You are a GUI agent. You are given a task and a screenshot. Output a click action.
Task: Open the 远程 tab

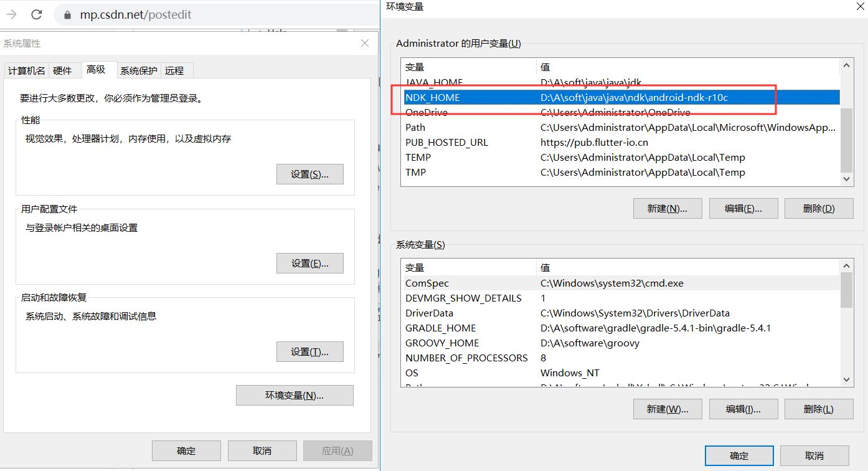click(x=176, y=70)
